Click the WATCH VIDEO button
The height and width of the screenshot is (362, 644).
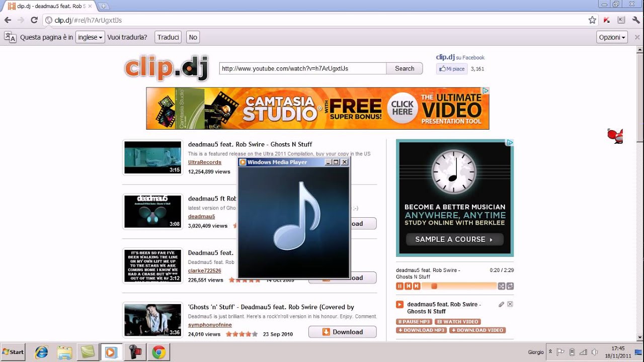click(x=458, y=322)
